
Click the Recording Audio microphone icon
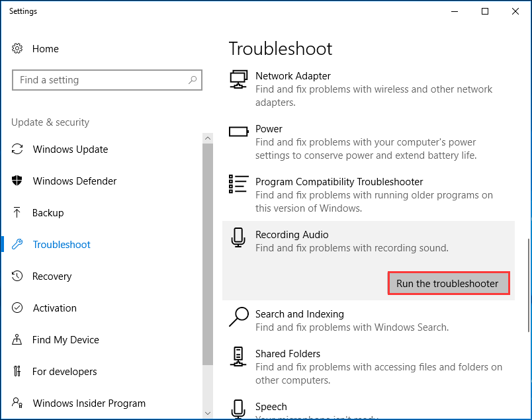[238, 237]
